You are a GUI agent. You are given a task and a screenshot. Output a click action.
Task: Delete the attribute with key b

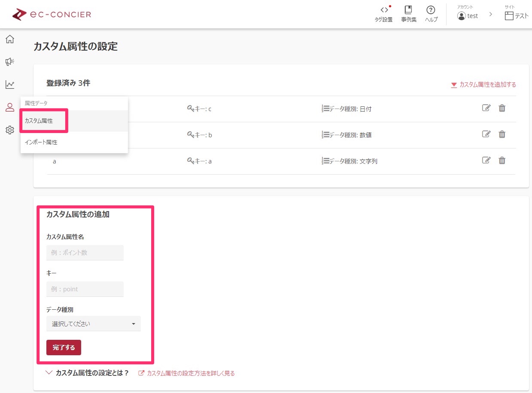pyautogui.click(x=502, y=134)
